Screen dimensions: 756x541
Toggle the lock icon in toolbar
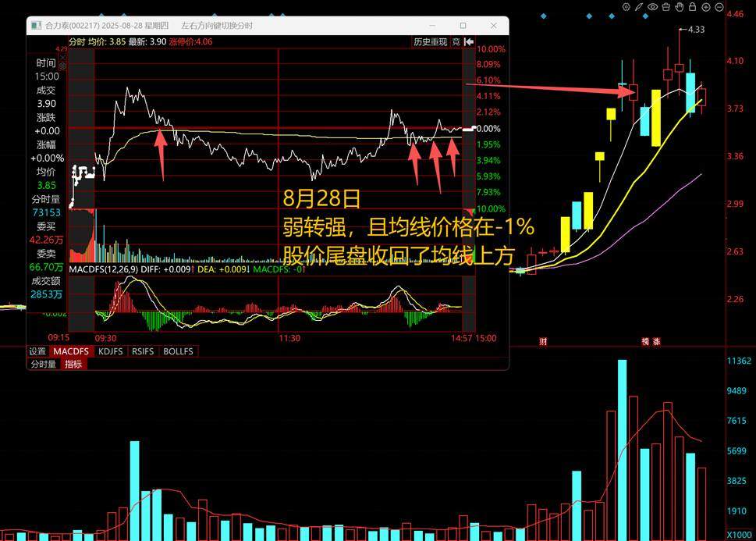click(x=693, y=7)
